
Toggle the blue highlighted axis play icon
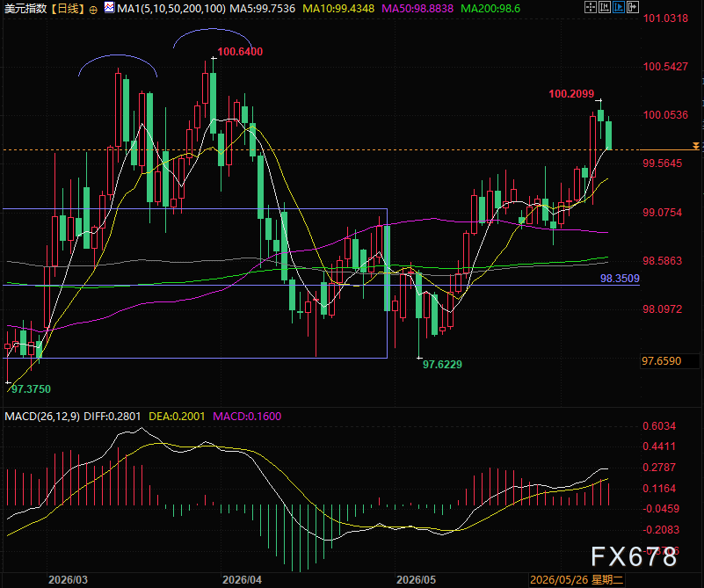618,7
